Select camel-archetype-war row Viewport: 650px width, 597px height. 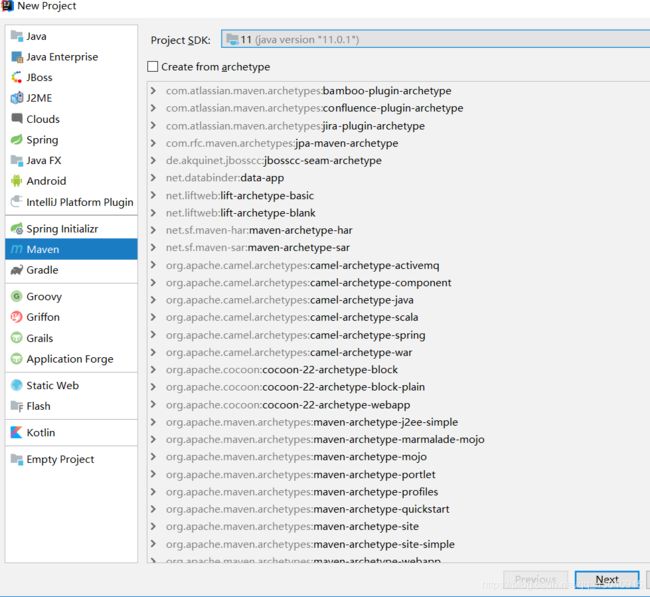(399, 352)
